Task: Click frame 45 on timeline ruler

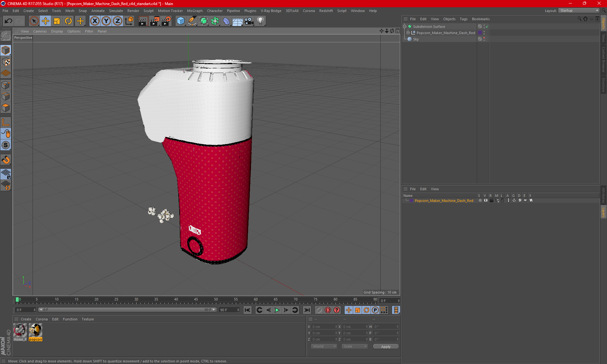Action: point(196,300)
